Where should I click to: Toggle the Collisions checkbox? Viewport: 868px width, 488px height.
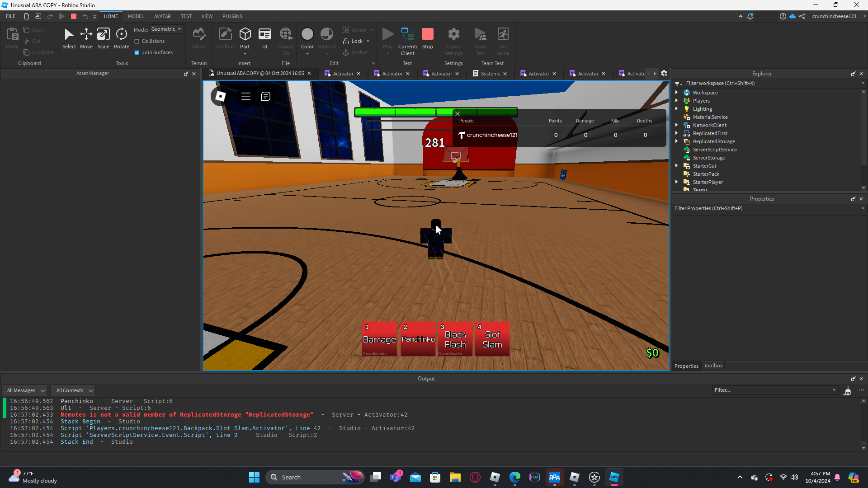pyautogui.click(x=137, y=41)
